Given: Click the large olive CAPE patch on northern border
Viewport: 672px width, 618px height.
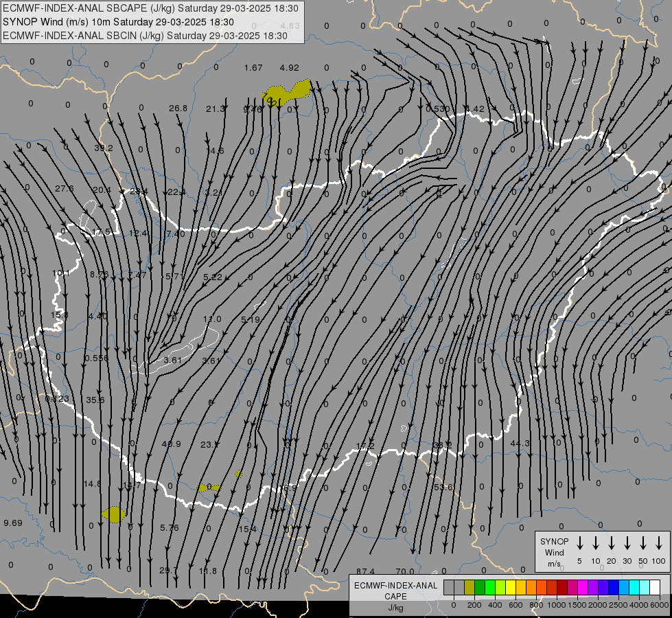Looking at the screenshot, I should [286, 93].
